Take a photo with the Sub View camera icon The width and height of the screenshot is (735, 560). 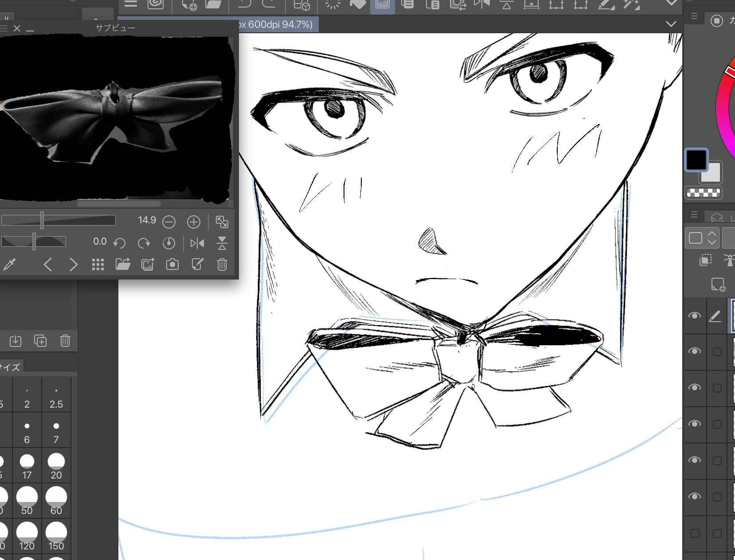click(x=172, y=264)
